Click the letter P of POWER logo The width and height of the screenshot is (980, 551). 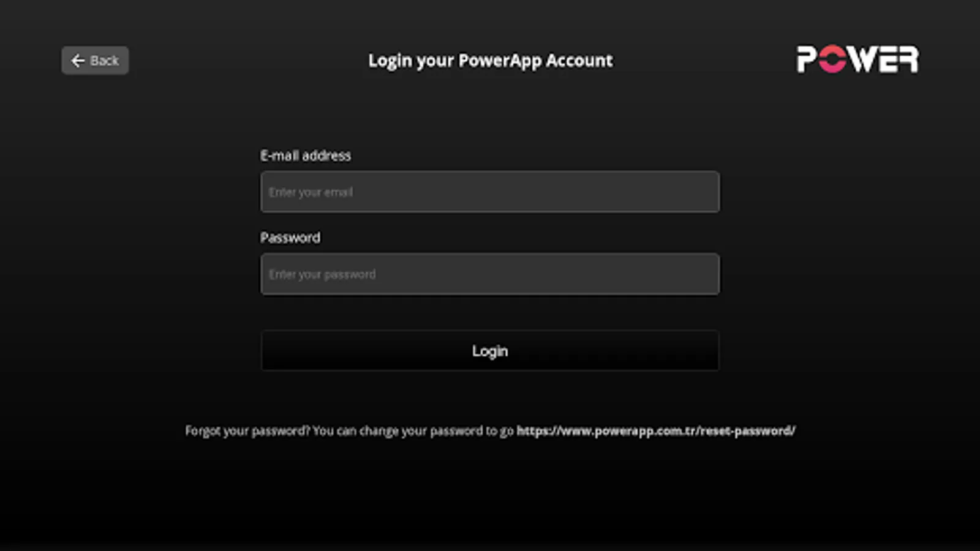click(x=808, y=59)
